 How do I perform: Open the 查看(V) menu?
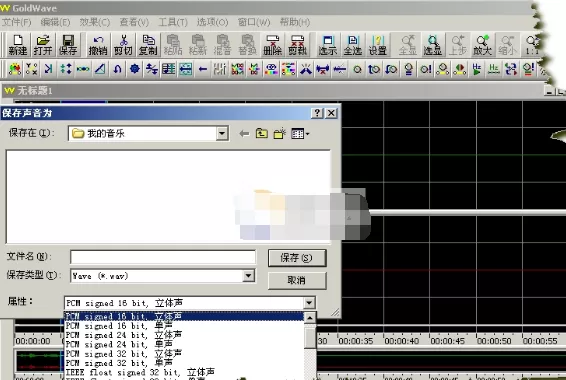pos(134,22)
